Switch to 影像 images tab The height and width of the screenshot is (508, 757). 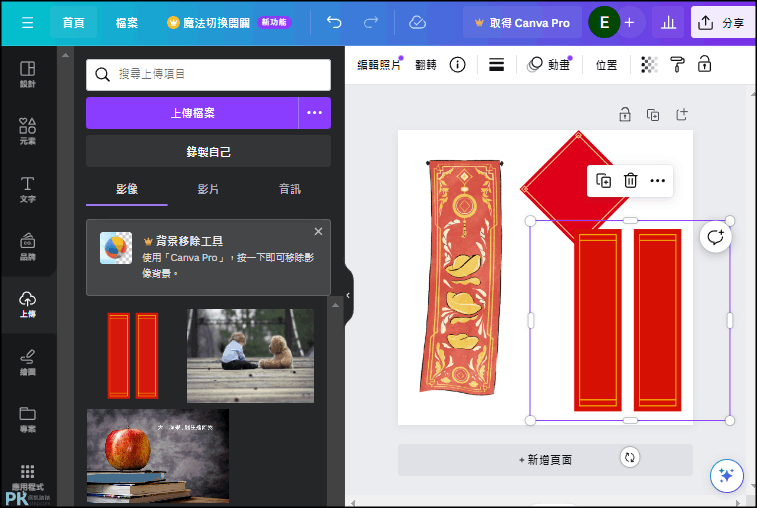(x=126, y=189)
